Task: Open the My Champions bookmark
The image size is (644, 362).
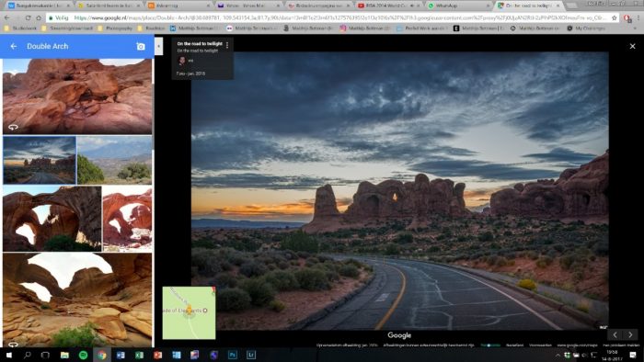Action: point(586,28)
